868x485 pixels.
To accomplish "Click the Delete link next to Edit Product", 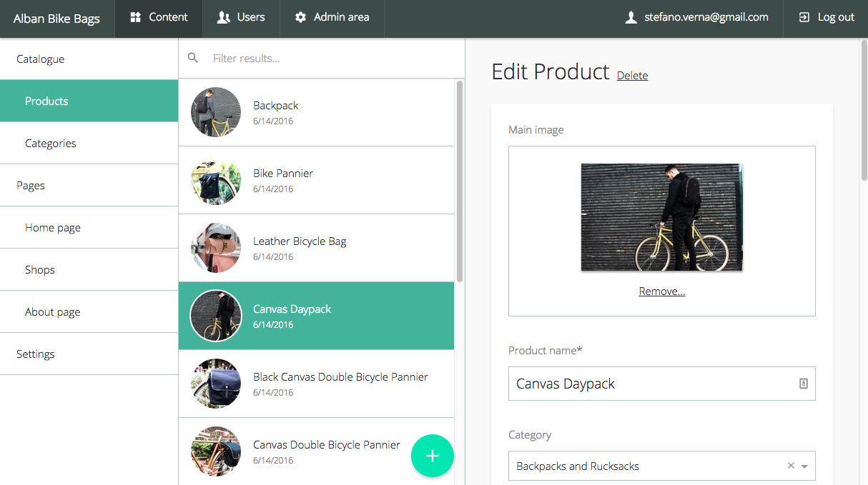I will [632, 75].
